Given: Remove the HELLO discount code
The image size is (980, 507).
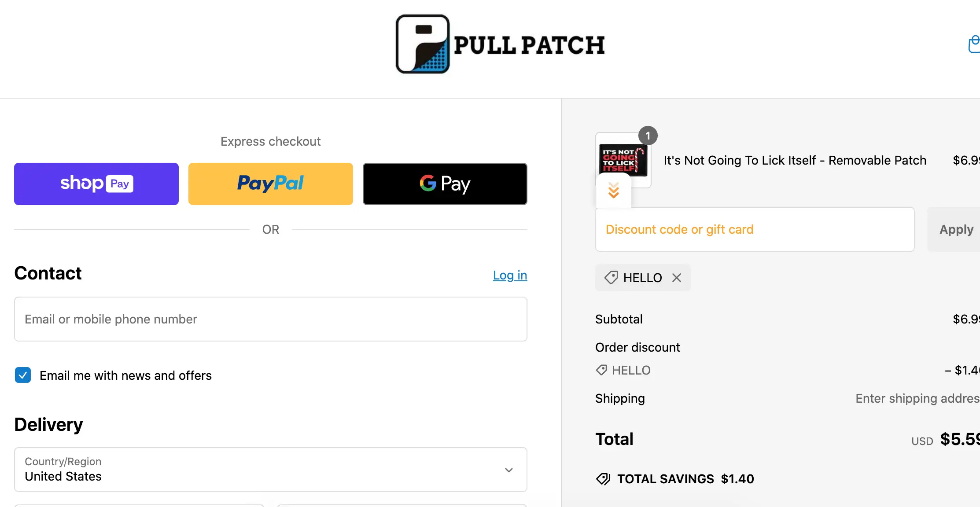Looking at the screenshot, I should click(x=677, y=278).
